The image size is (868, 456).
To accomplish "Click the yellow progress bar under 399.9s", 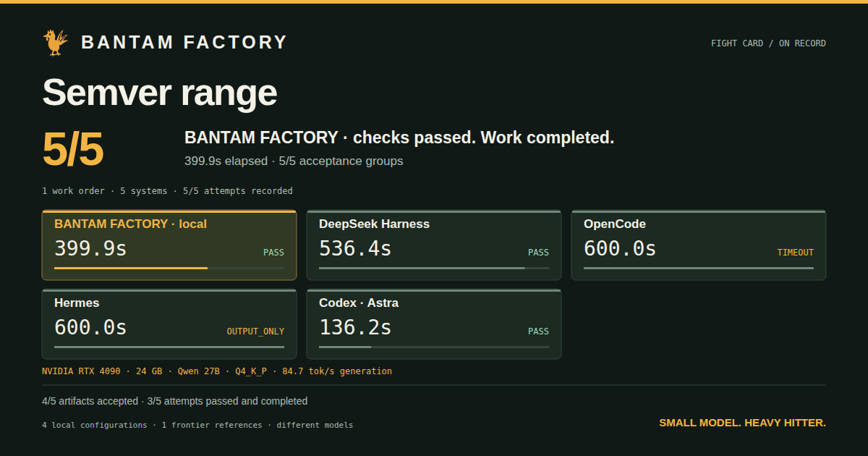I will tap(131, 268).
